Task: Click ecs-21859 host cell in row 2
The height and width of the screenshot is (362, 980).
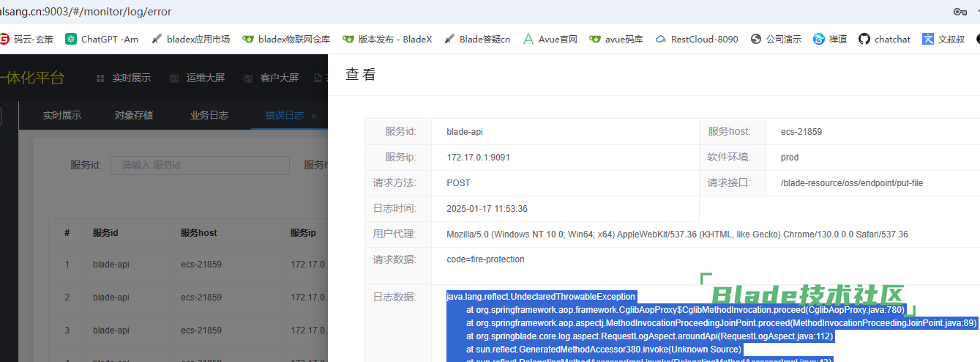Action: coord(201,298)
